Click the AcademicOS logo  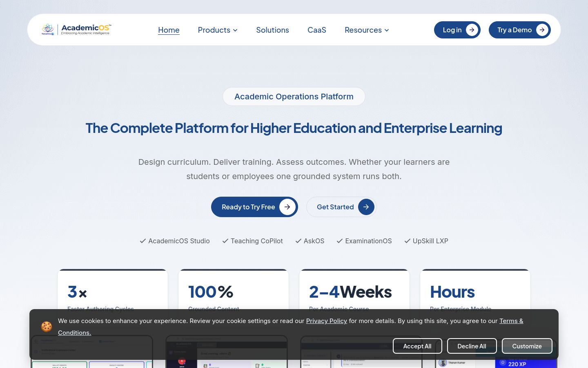pos(76,29)
